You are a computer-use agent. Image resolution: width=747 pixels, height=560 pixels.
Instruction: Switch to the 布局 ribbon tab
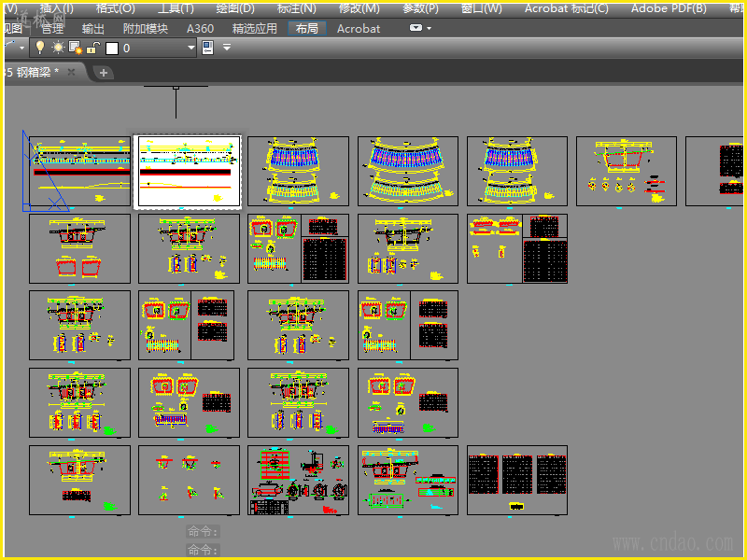pos(306,28)
